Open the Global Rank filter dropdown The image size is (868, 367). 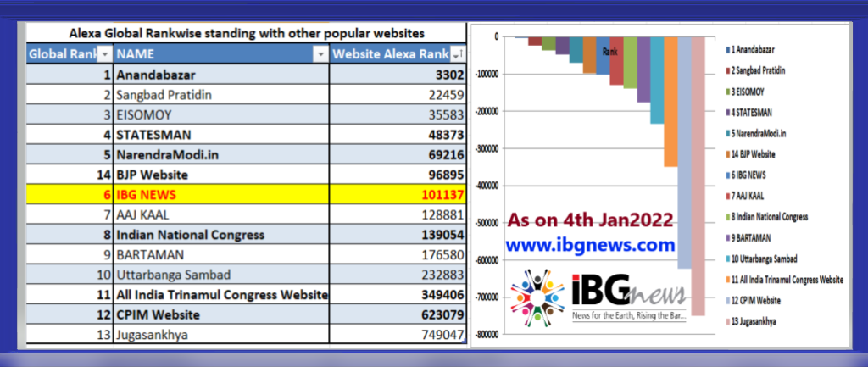coord(105,54)
